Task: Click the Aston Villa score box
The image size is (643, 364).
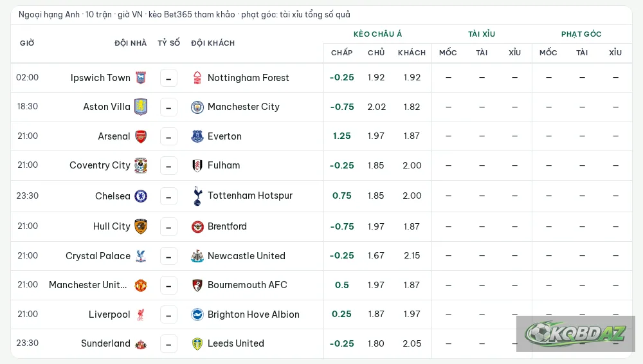Action: pos(168,107)
